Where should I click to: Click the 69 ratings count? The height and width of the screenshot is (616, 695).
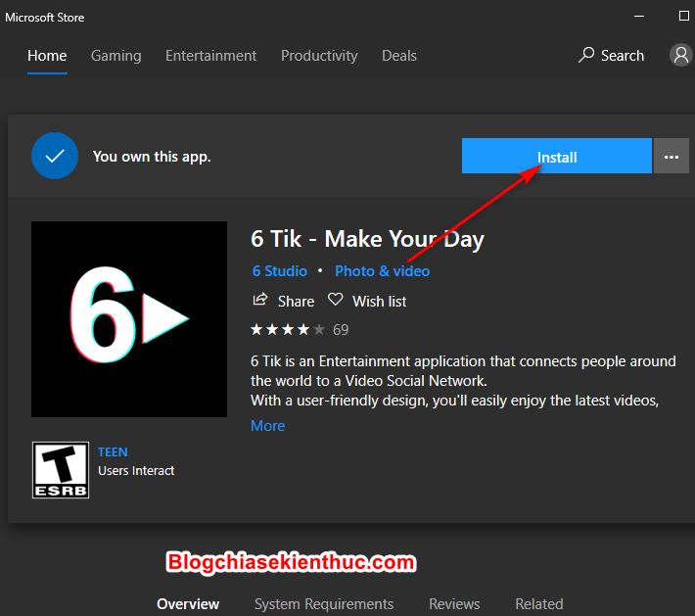[341, 330]
